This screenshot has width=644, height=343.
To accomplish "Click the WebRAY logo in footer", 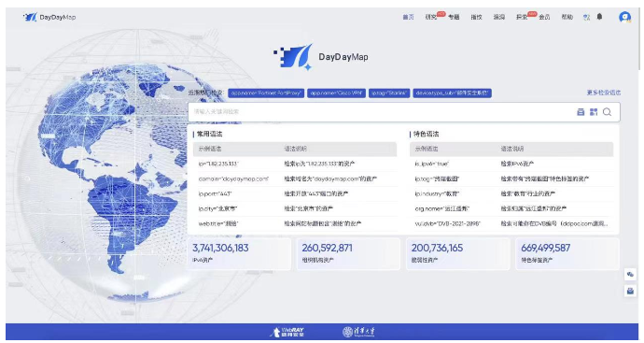I will coord(287,332).
